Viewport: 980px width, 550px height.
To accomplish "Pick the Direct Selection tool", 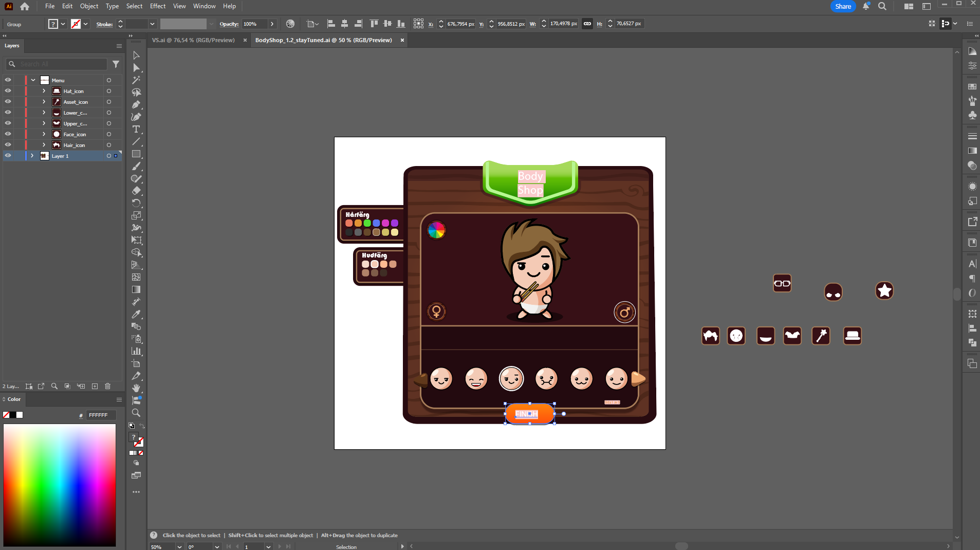I will pos(136,68).
